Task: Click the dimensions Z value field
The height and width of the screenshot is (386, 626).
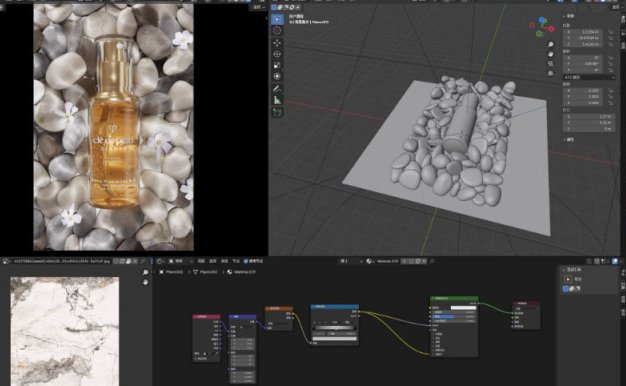Action: [589, 129]
